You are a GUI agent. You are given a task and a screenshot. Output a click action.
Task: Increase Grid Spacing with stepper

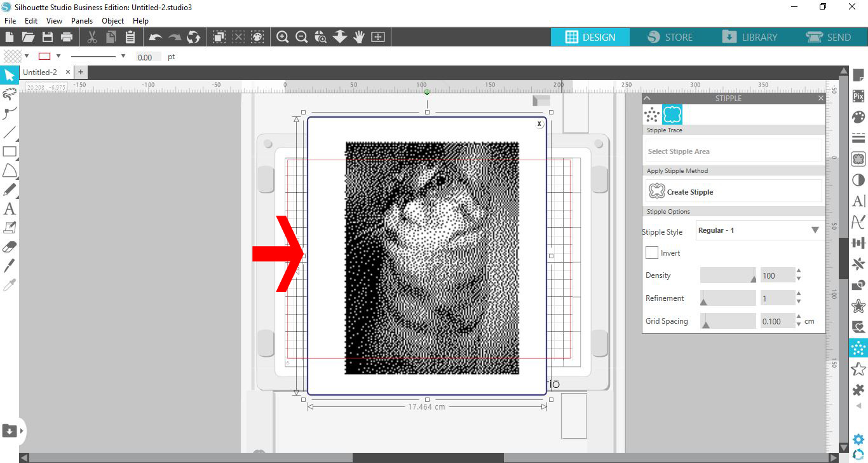(x=799, y=317)
